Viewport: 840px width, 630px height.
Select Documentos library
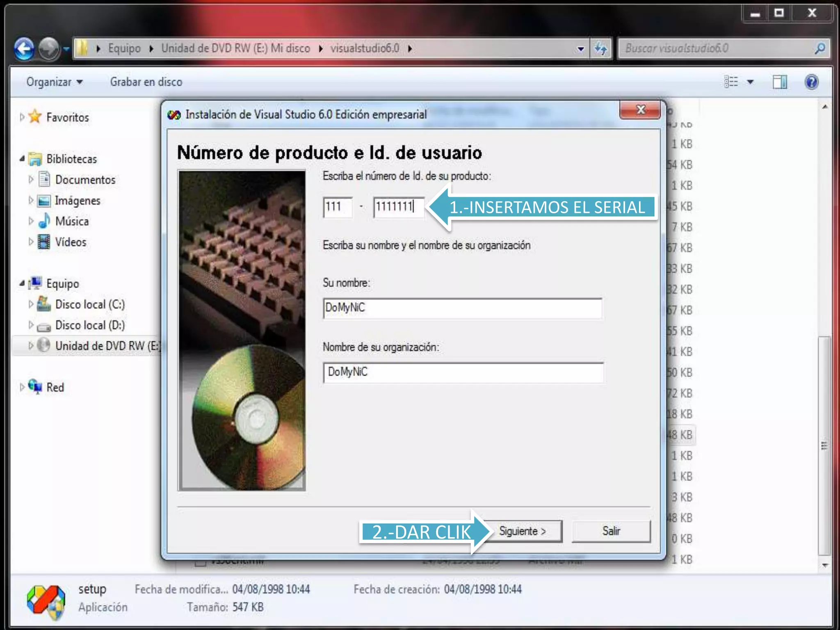click(x=85, y=180)
